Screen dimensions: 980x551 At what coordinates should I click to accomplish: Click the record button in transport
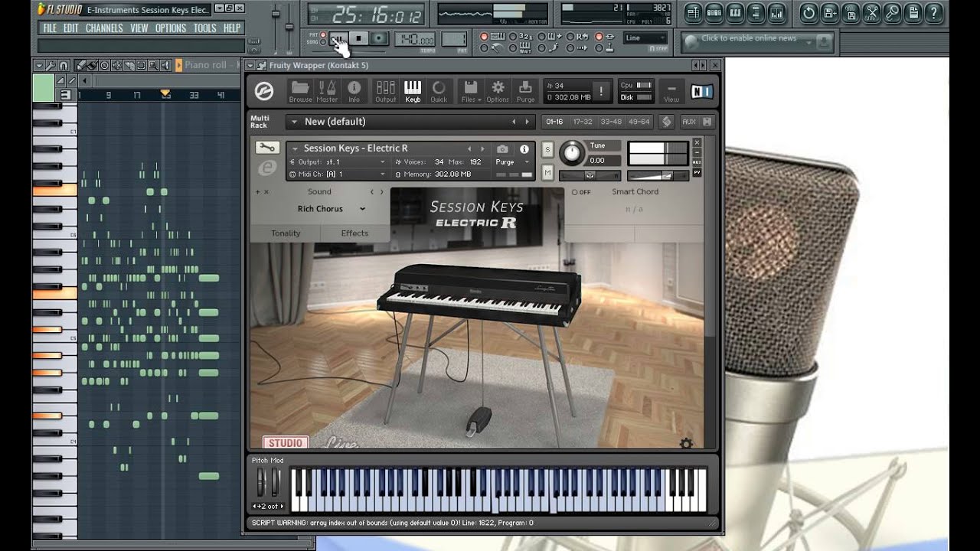(379, 38)
